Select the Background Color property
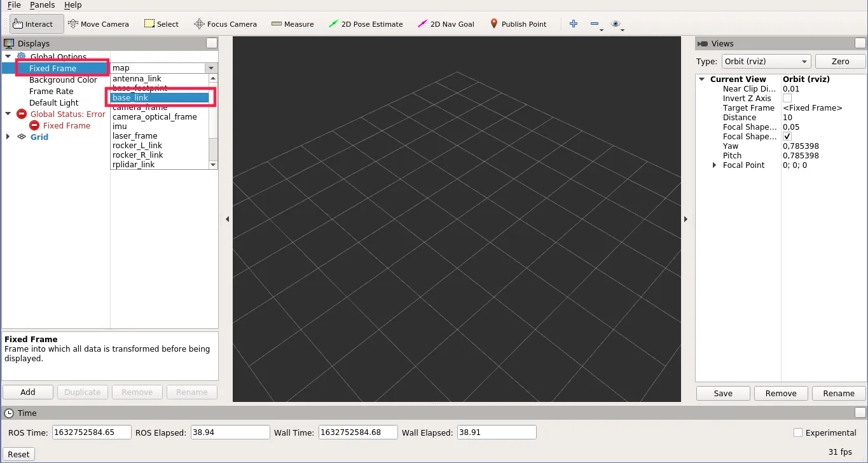This screenshot has height=463, width=868. click(x=64, y=79)
